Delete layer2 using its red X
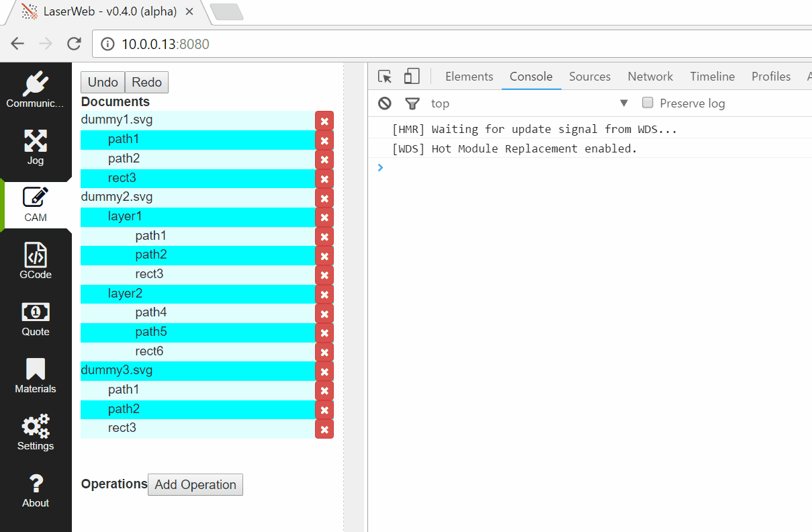Viewport: 812px width, 532px height. click(x=324, y=295)
